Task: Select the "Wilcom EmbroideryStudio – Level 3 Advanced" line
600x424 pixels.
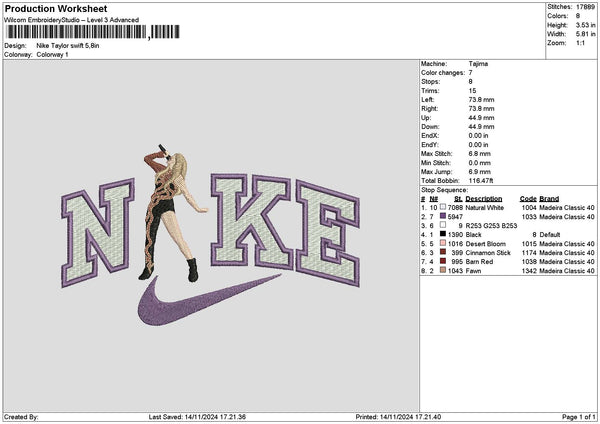Action: point(71,20)
